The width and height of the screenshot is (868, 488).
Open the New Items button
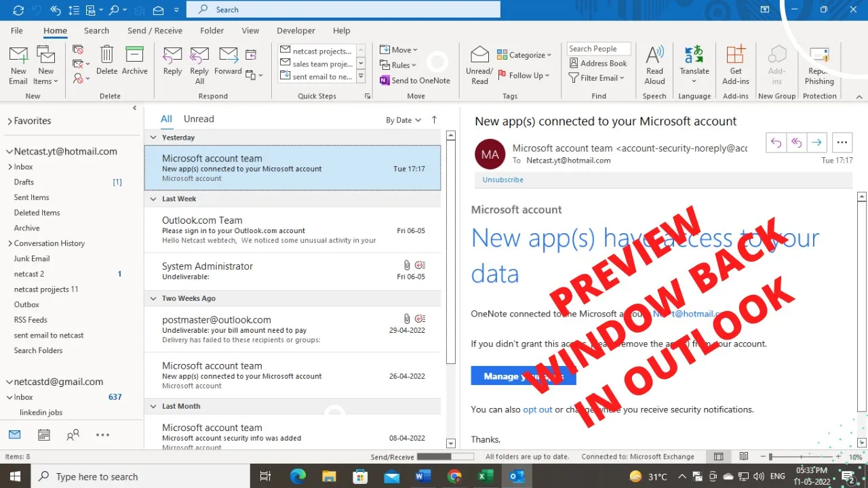(46, 66)
